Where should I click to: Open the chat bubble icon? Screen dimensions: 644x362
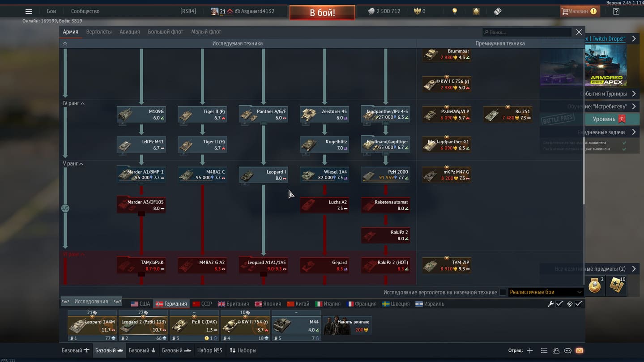pos(567,350)
